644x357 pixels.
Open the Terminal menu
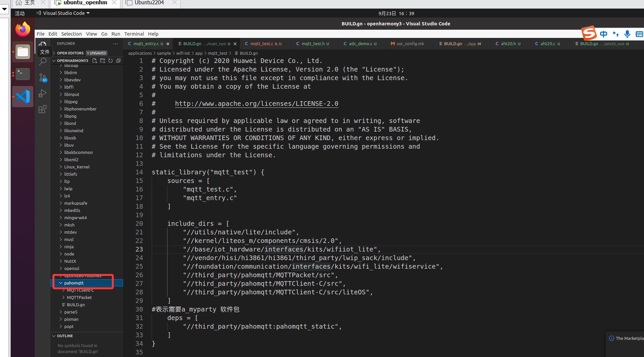click(x=134, y=34)
